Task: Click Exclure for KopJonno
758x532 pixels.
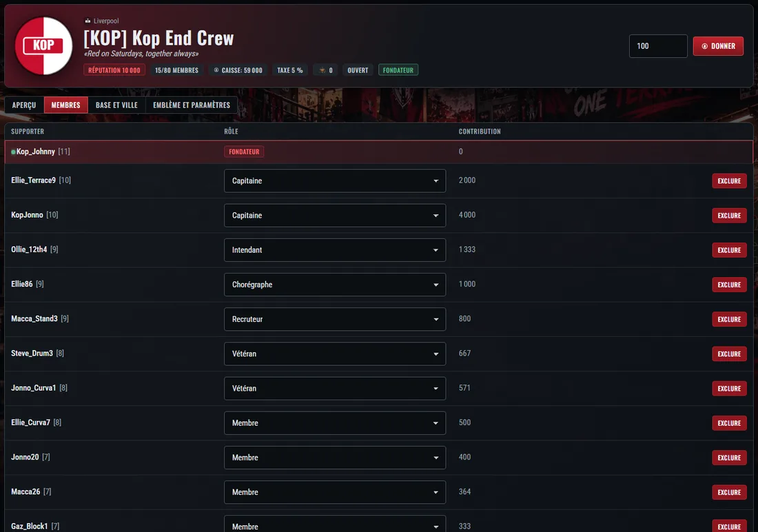Action: pos(729,215)
